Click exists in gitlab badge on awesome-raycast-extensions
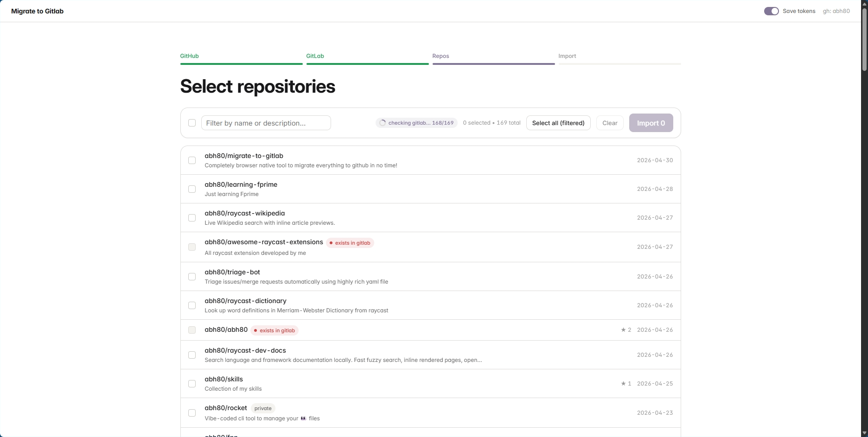 click(350, 243)
